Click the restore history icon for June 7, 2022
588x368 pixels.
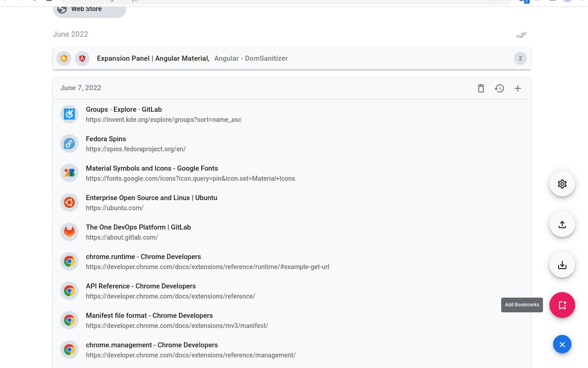click(x=499, y=88)
